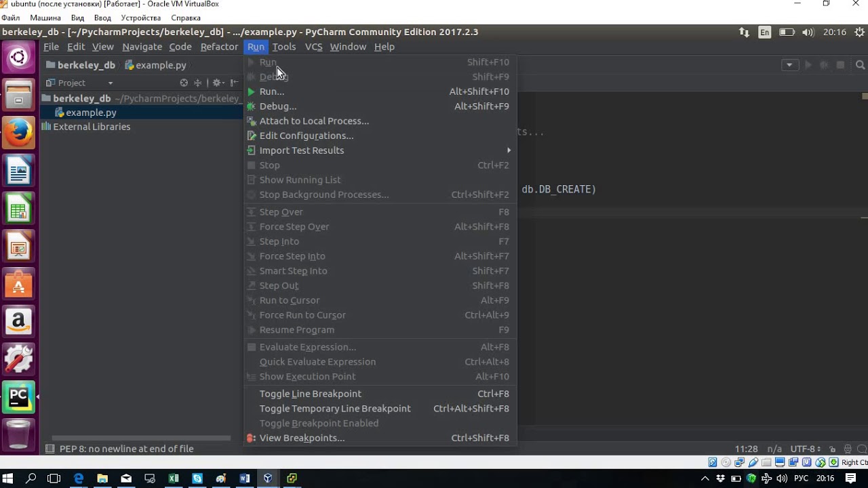Choose Debug... with Alt+Shift+F9 shortcut
The height and width of the screenshot is (488, 868).
pyautogui.click(x=380, y=106)
